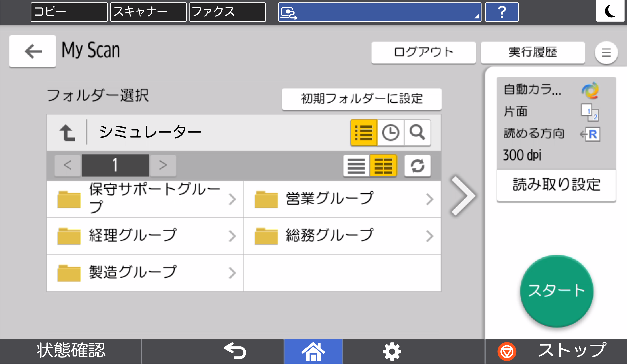Switch to the ファクス tab

[227, 12]
